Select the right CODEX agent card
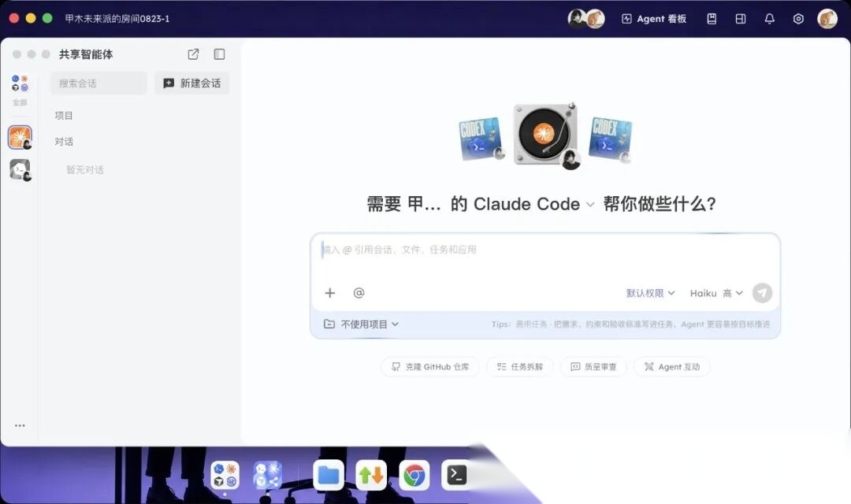The width and height of the screenshot is (851, 504). tap(611, 139)
